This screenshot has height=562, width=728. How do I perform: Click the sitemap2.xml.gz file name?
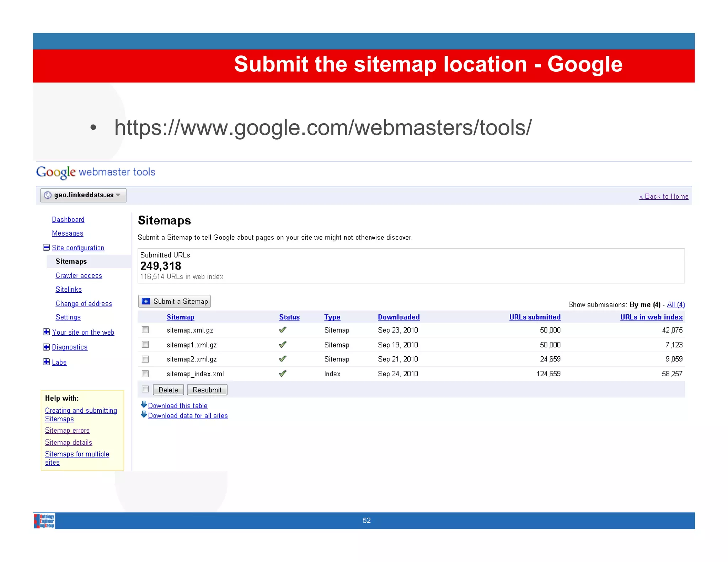tap(192, 359)
